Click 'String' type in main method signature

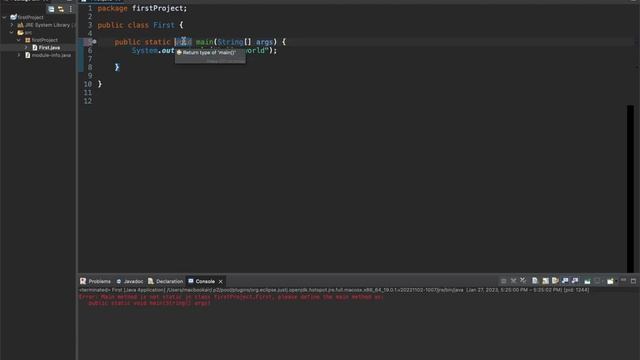coord(230,42)
